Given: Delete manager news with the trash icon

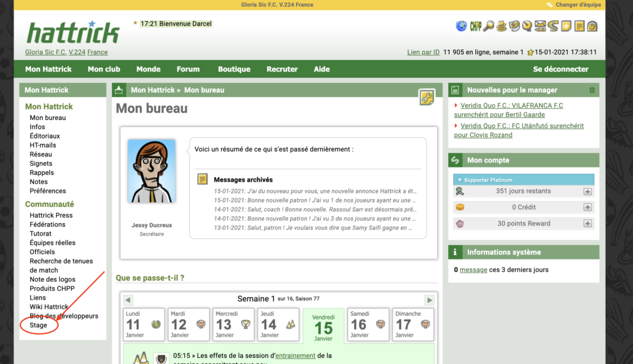Looking at the screenshot, I should point(592,90).
